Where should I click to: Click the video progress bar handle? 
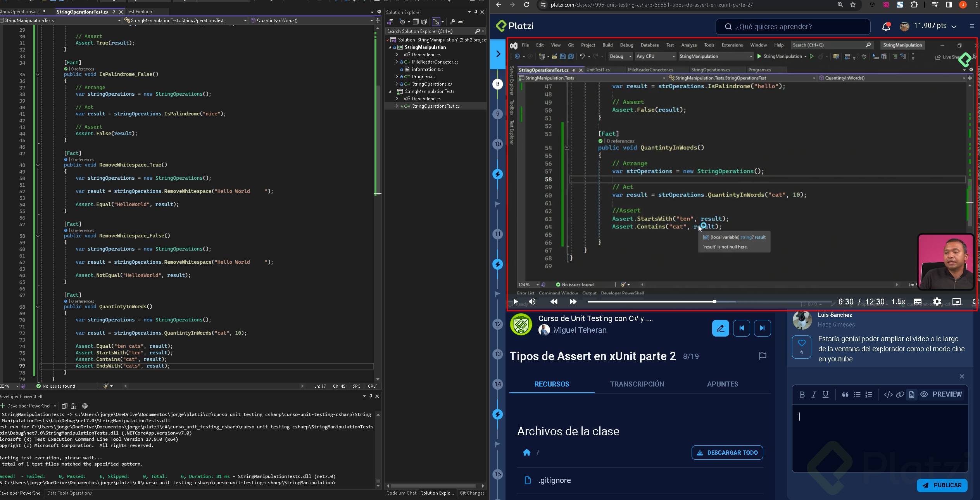tap(714, 302)
